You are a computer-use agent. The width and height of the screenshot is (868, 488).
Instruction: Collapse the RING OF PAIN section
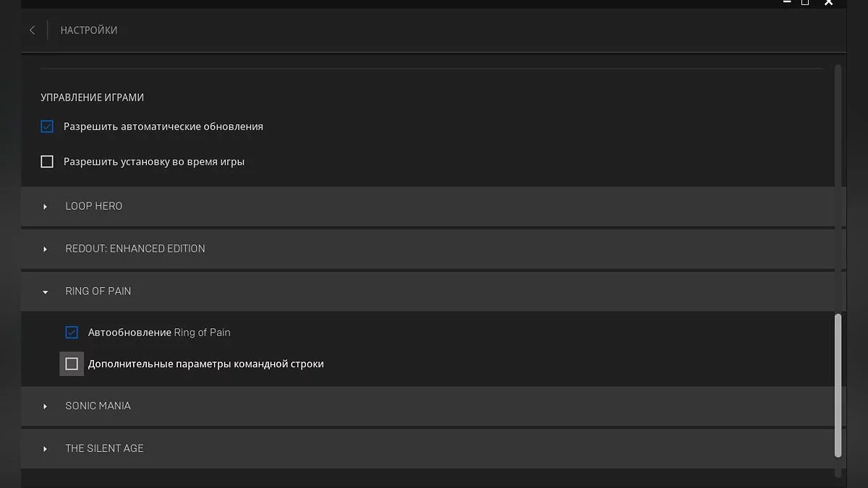point(98,291)
